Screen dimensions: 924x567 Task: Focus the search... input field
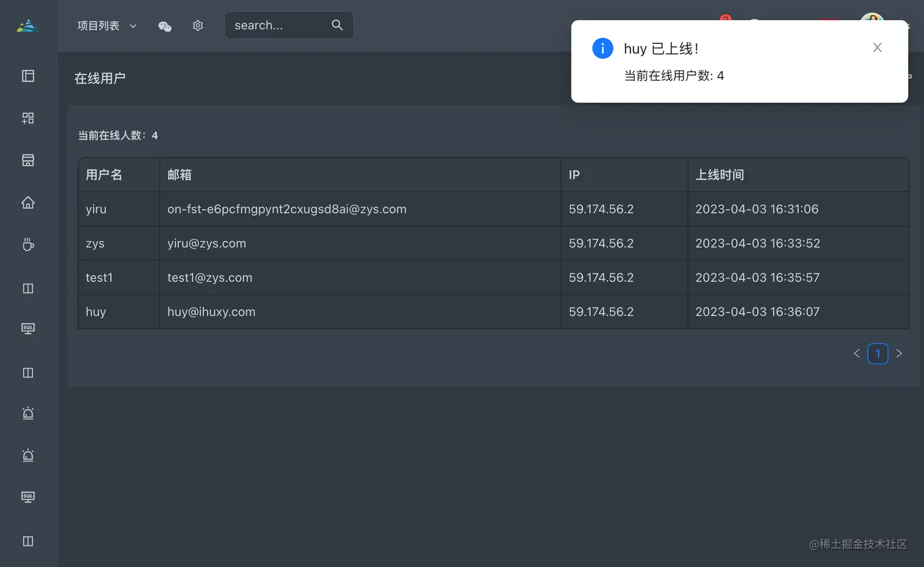278,25
